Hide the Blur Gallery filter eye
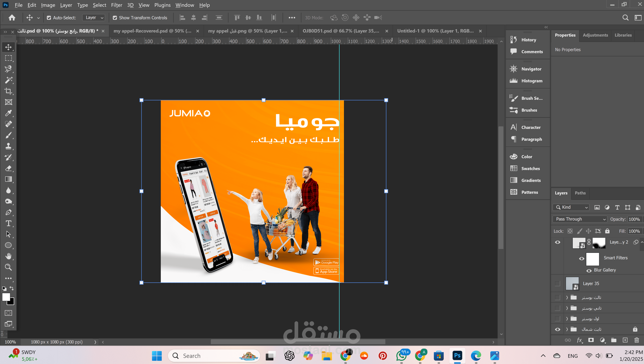This screenshot has width=644, height=364. coord(589,271)
